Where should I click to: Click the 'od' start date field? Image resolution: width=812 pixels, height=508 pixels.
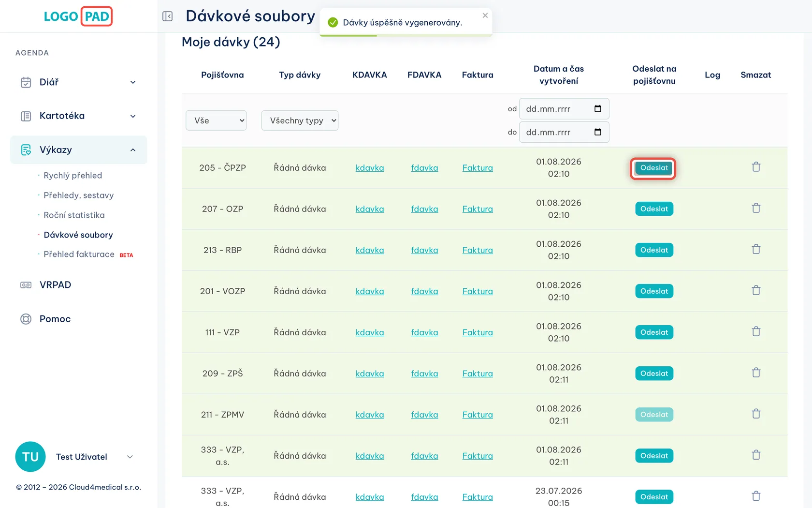click(564, 109)
